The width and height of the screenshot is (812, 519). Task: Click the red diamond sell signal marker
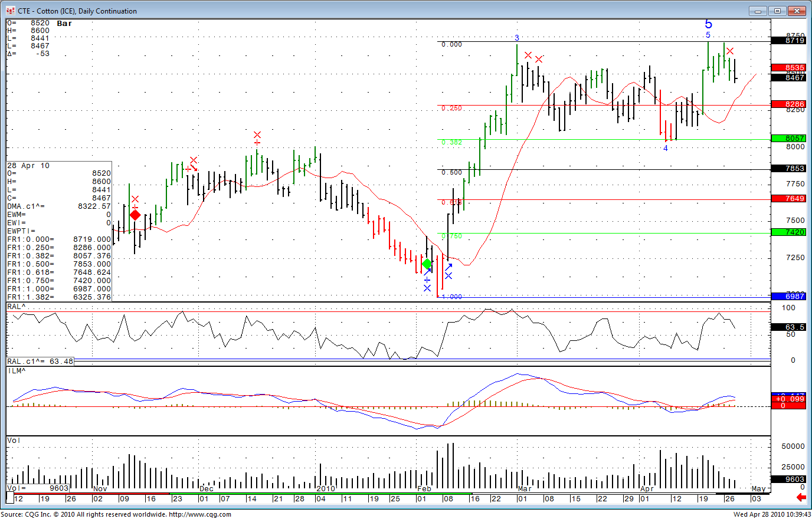(135, 215)
